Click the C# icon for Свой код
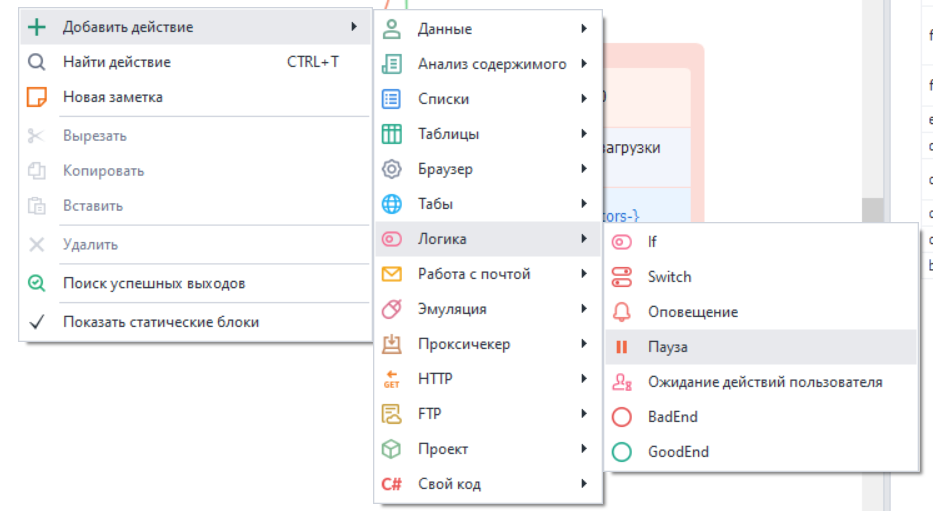 (392, 484)
